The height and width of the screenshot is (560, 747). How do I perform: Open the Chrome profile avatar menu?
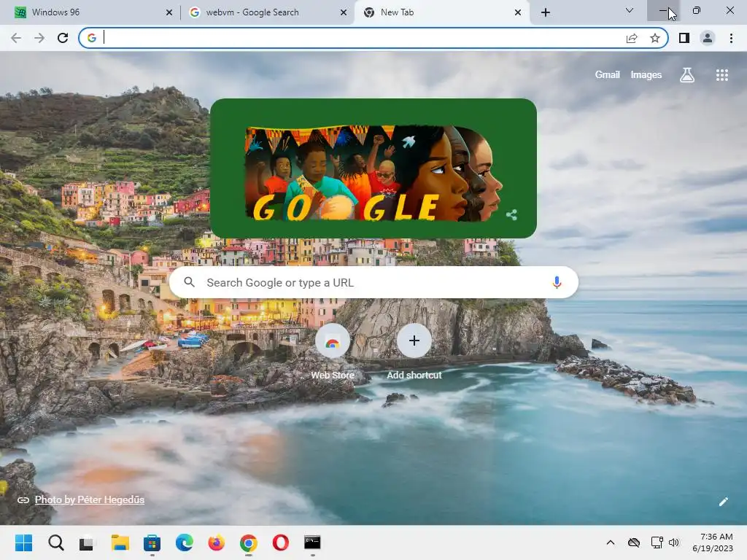(708, 38)
